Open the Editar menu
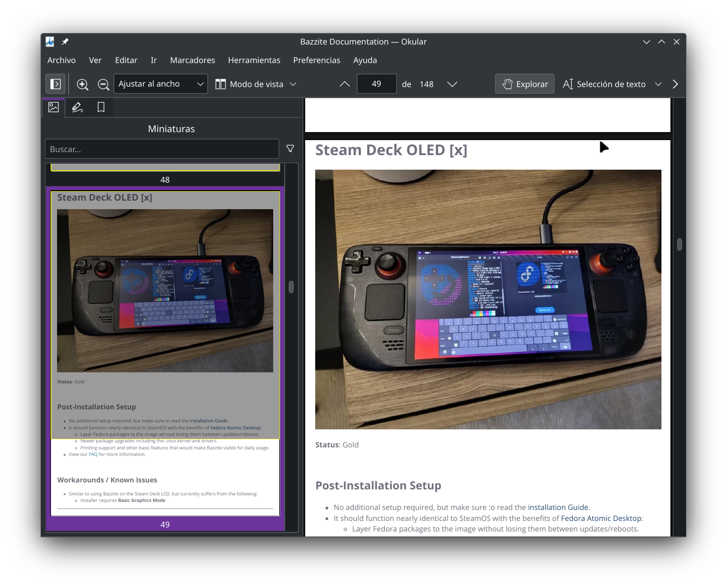The width and height of the screenshot is (728, 586). click(x=126, y=60)
